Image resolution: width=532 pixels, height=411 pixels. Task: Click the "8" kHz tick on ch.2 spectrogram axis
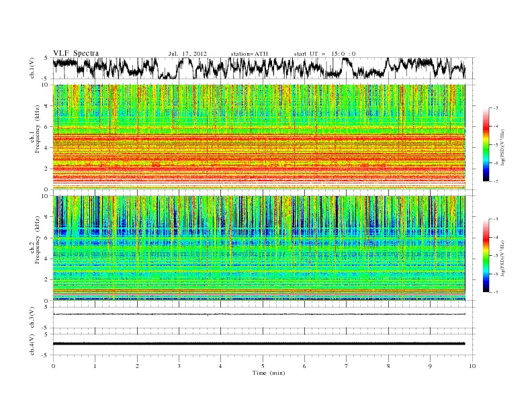(x=46, y=217)
